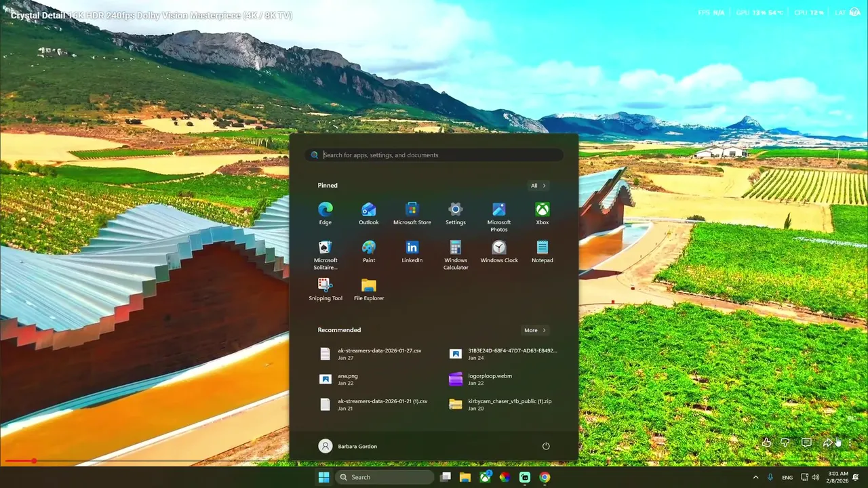Open Google Chrome from the taskbar
Image resolution: width=868 pixels, height=488 pixels.
point(545,477)
